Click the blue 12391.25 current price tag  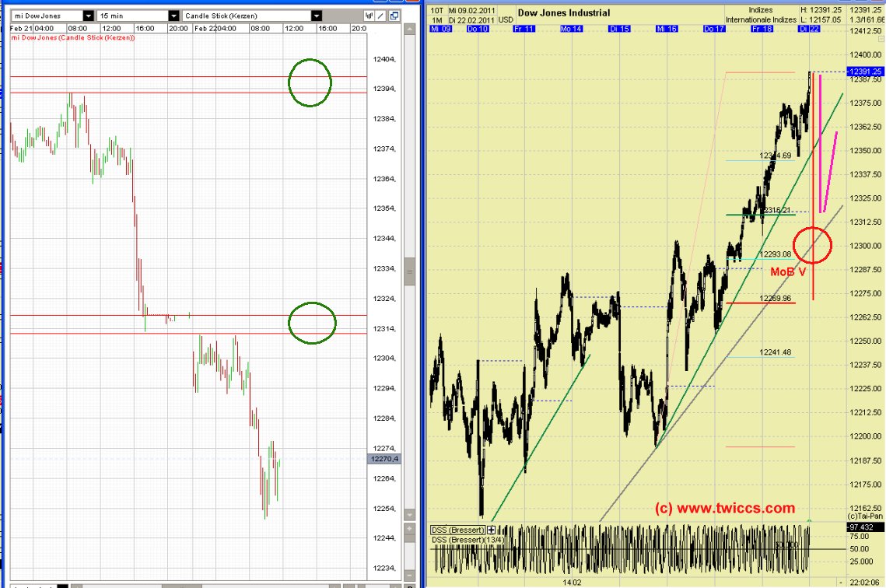pos(864,72)
